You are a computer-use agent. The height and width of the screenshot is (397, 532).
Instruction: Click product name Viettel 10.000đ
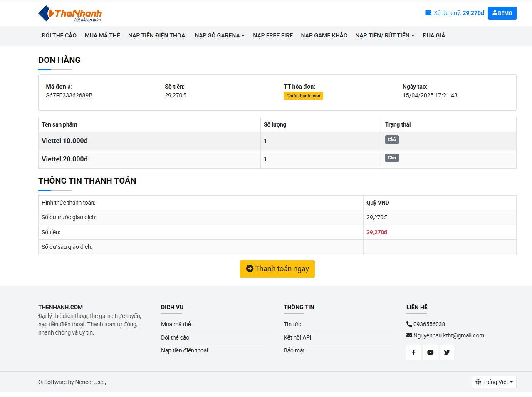tap(64, 141)
